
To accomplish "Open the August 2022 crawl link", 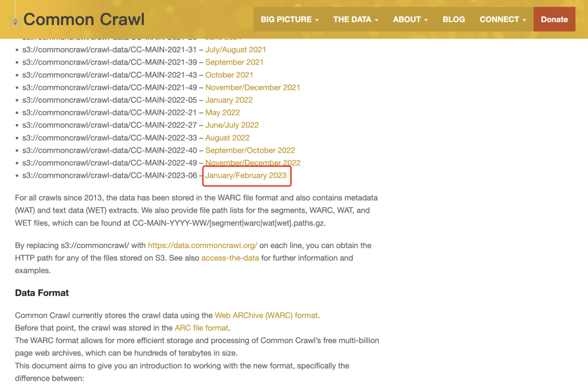I will [227, 138].
